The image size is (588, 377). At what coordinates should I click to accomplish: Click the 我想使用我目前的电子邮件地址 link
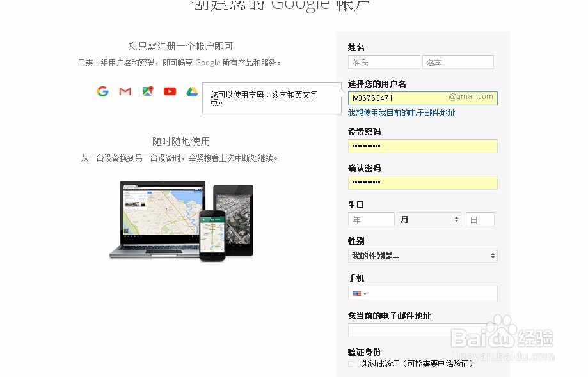[x=401, y=112]
